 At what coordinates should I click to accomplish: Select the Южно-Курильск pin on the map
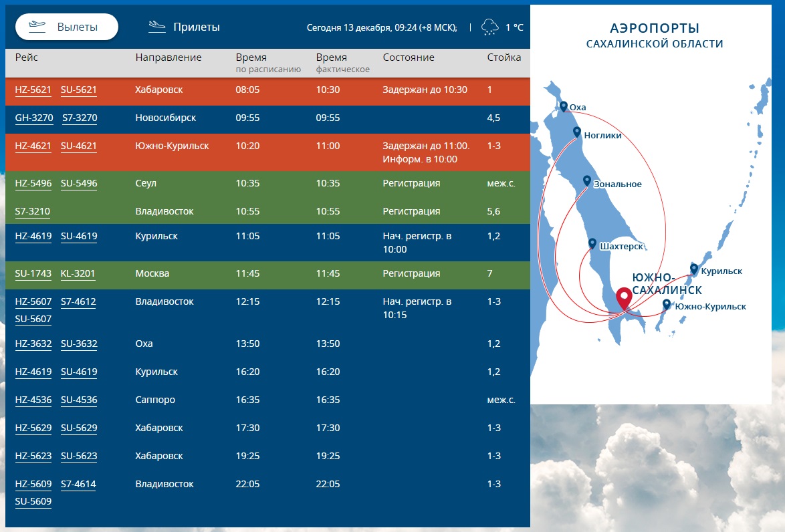(x=666, y=304)
